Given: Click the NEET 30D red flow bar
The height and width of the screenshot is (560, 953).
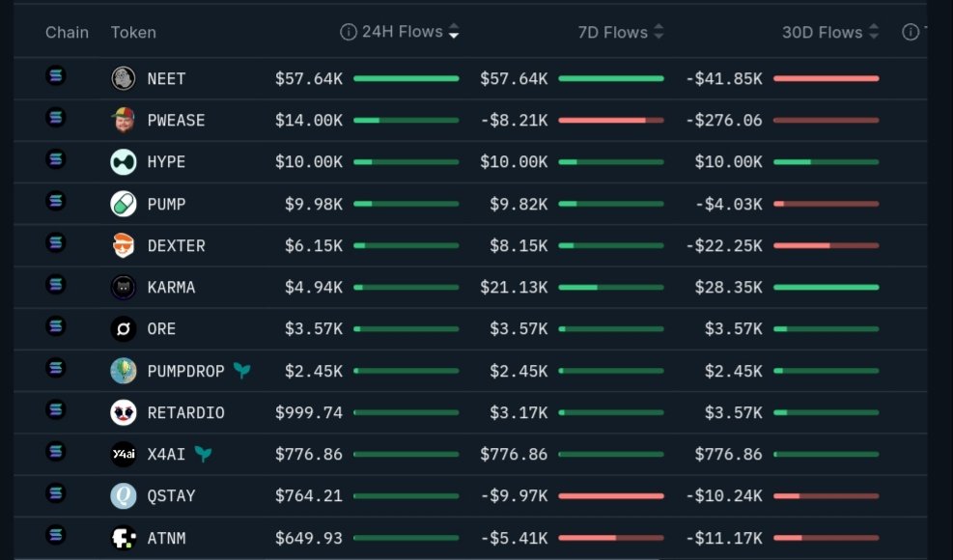Looking at the screenshot, I should (x=826, y=78).
